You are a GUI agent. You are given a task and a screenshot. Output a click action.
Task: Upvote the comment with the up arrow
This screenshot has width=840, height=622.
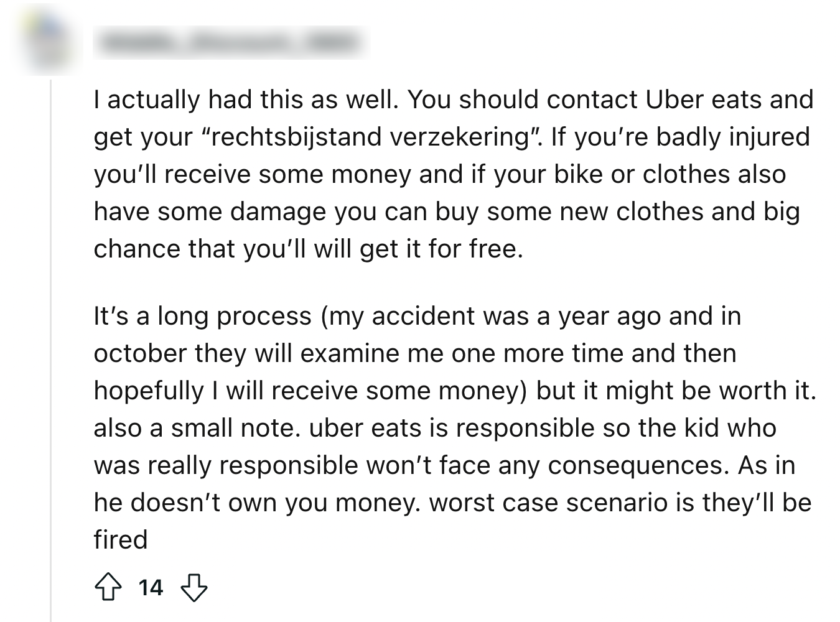coord(108,587)
